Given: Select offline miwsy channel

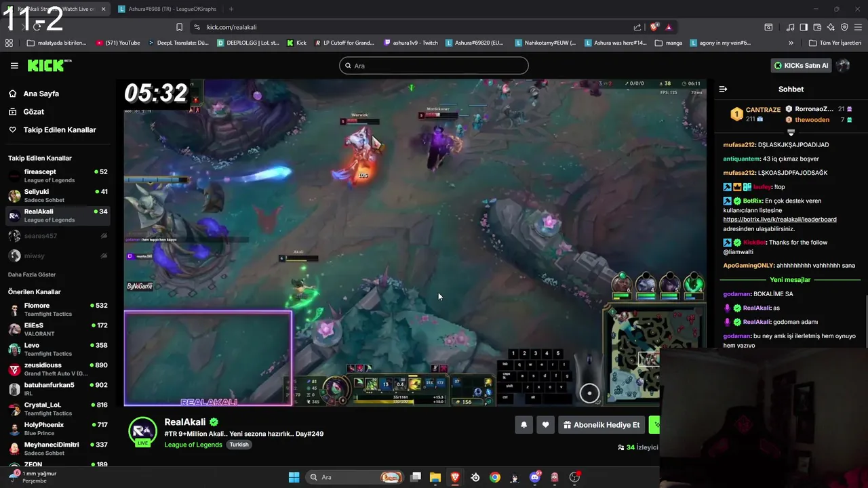Looking at the screenshot, I should tap(58, 256).
